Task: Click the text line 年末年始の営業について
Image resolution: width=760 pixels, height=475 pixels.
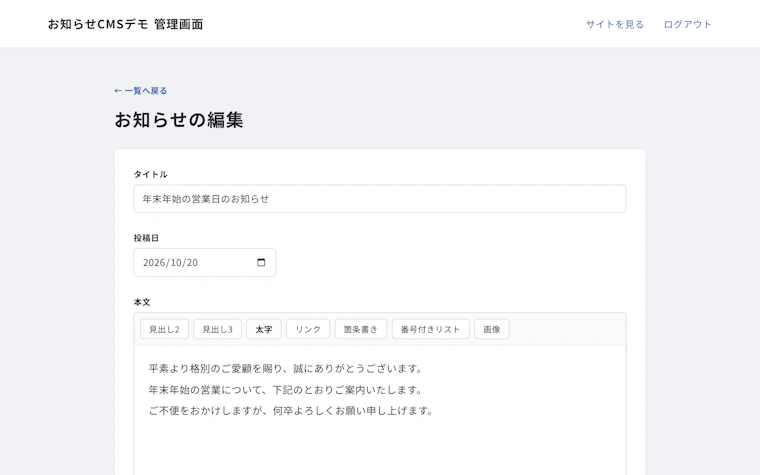Action: (x=285, y=390)
